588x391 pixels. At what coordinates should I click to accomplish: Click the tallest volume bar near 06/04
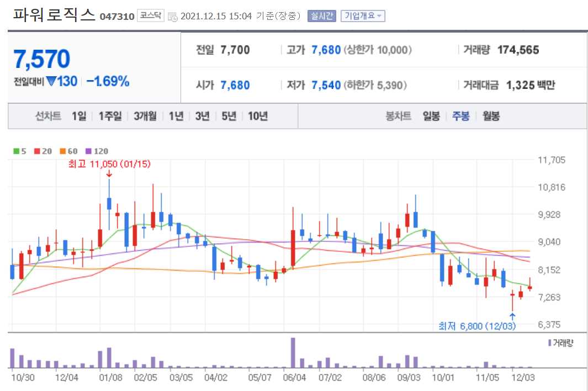[293, 353]
